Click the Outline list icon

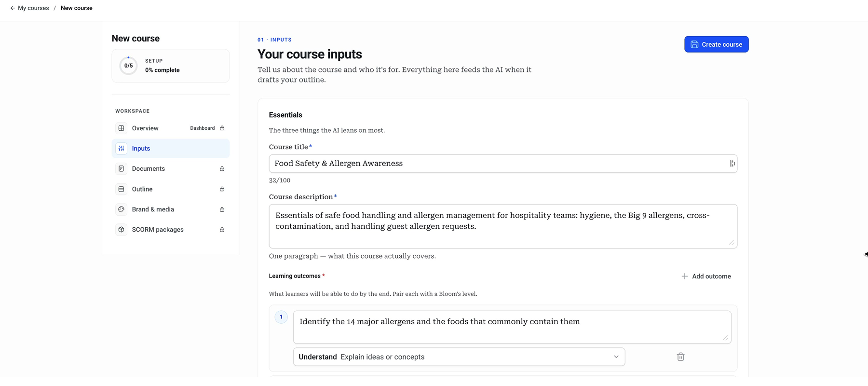click(122, 189)
